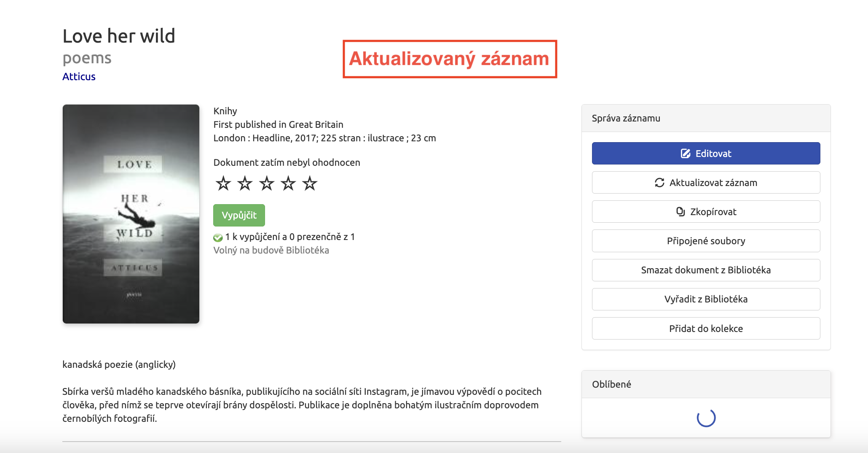
Task: Click '1 k vypůjčení a 0 prezenčně z 1'
Action: click(290, 237)
